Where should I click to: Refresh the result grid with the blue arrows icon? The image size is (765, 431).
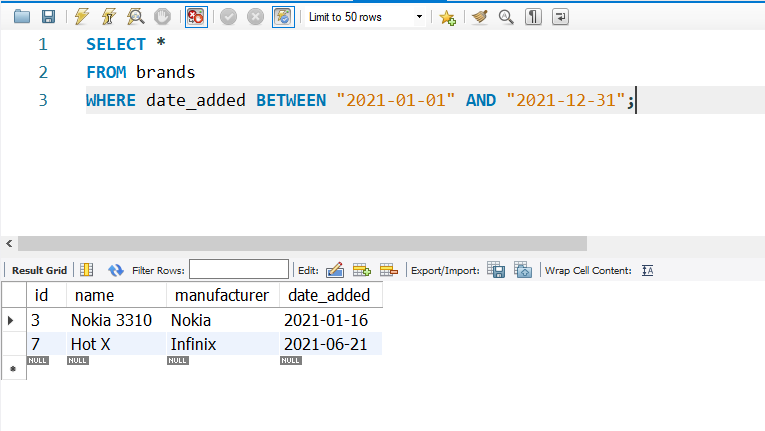pyautogui.click(x=115, y=270)
